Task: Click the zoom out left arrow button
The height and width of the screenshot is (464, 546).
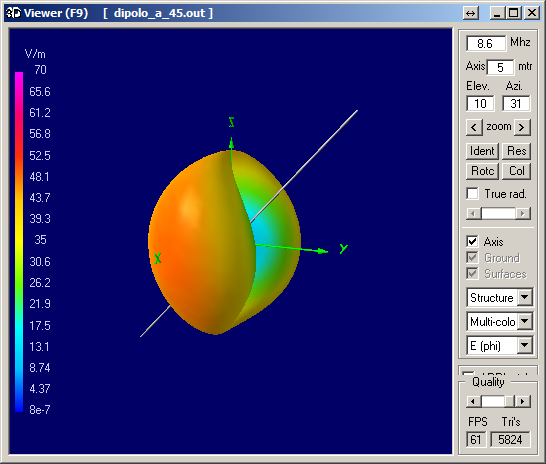Action: coord(474,127)
